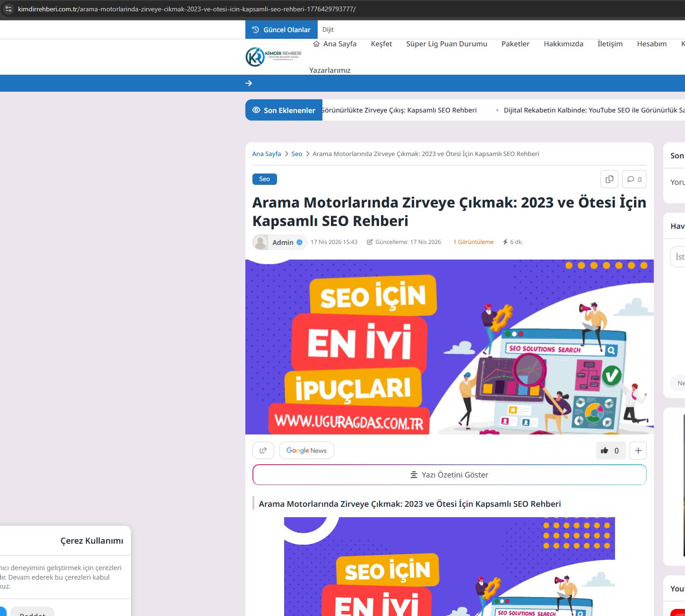Image resolution: width=685 pixels, height=616 pixels.
Task: Click the article main title heading
Action: coord(450,211)
